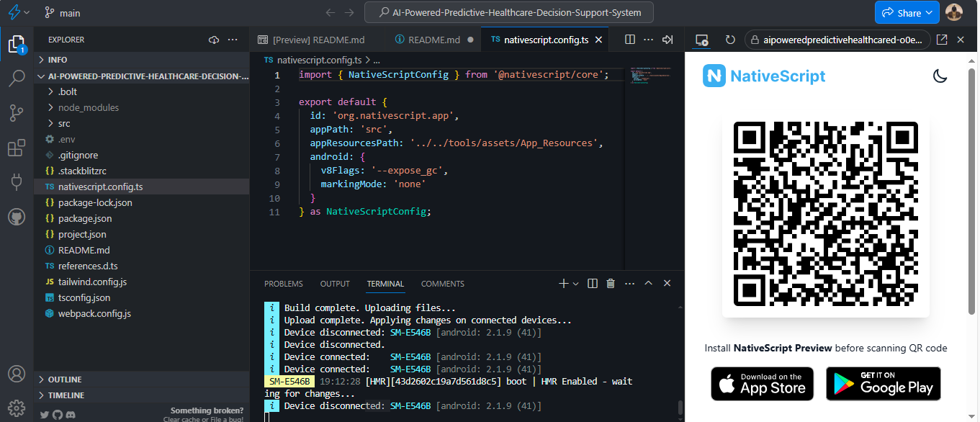Screen dimensions: 980x422
Task: Click the preview URL address field
Action: [837, 40]
